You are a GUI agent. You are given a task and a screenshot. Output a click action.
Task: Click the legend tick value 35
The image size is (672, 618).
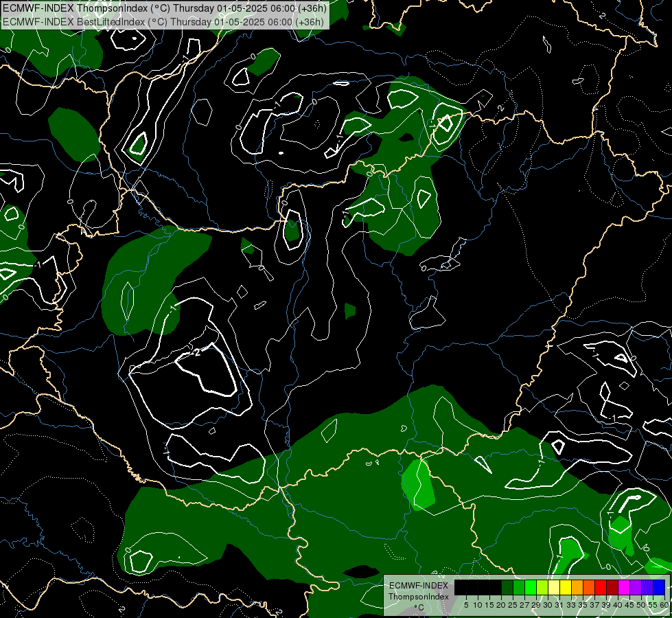pyautogui.click(x=583, y=605)
